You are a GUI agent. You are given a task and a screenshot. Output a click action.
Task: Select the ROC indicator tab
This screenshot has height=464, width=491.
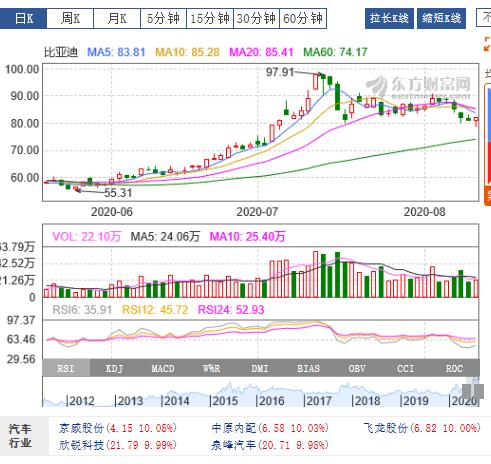(454, 368)
